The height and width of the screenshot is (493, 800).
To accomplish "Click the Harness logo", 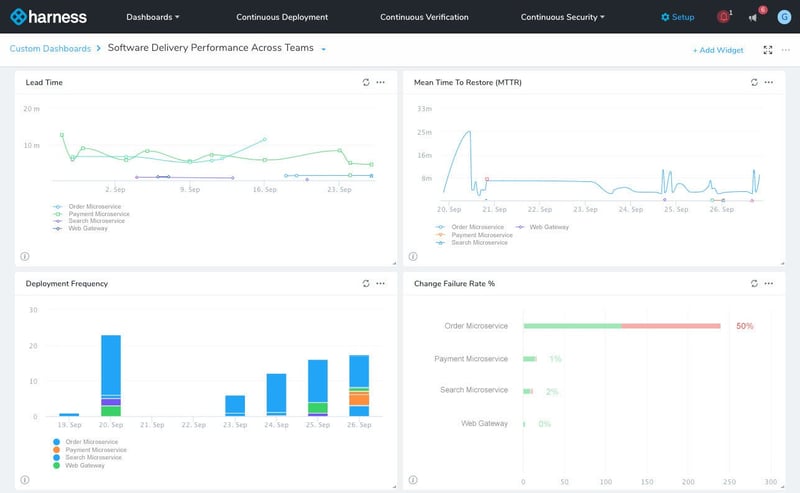I will (x=48, y=17).
